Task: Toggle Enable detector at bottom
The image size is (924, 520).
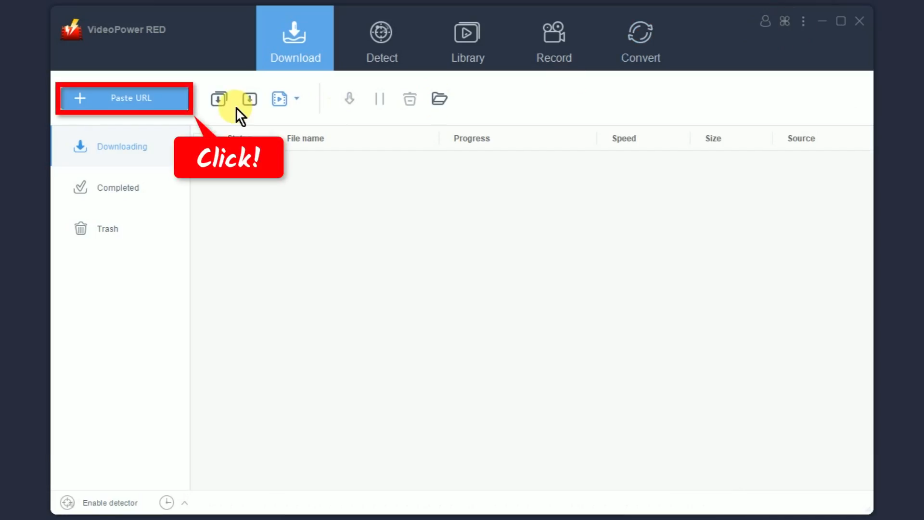Action: pyautogui.click(x=99, y=503)
